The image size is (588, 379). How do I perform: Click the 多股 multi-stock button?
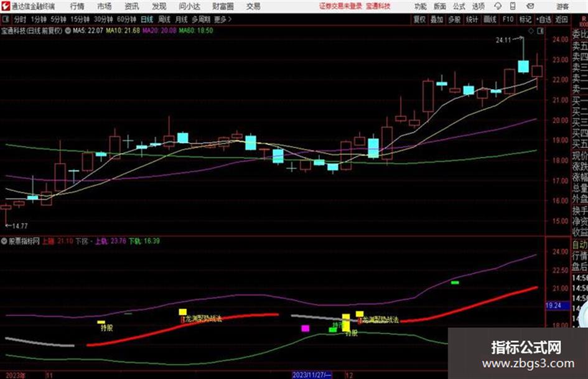click(454, 19)
